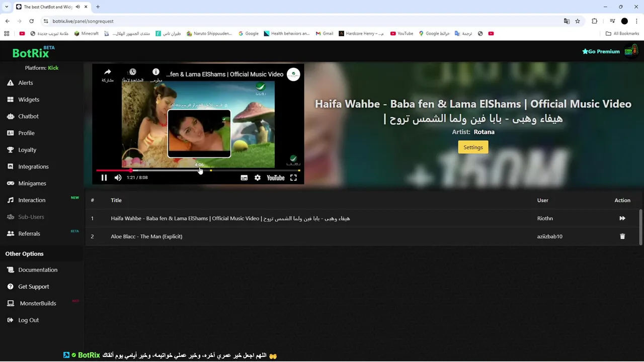Image resolution: width=644 pixels, height=362 pixels.
Task: Click the site info icon in address bar
Action: pos(46,21)
